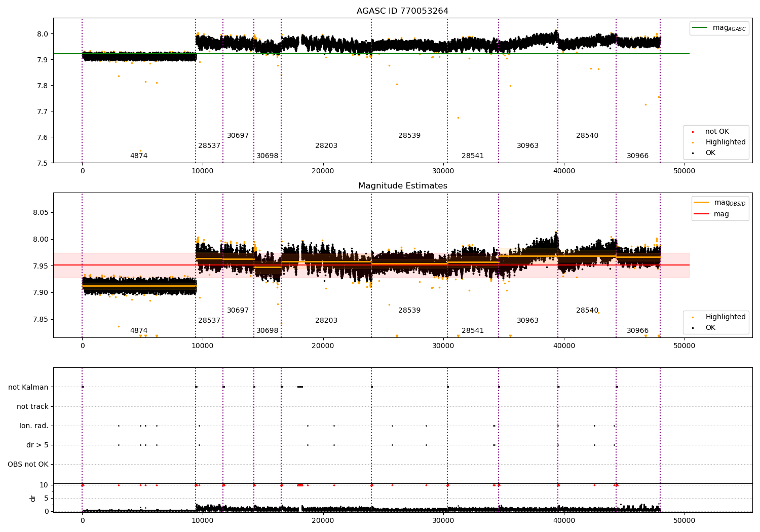Image resolution: width=760 pixels, height=532 pixels.
Task: Click OBSID label 30697 in Magnitude Estimates plot
Action: pos(238,311)
